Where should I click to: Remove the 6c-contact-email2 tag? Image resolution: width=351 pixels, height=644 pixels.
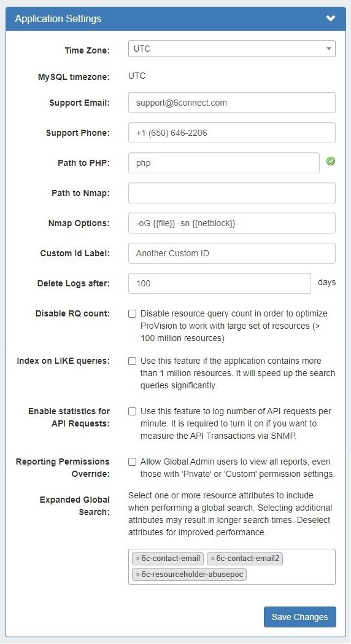coord(212,559)
